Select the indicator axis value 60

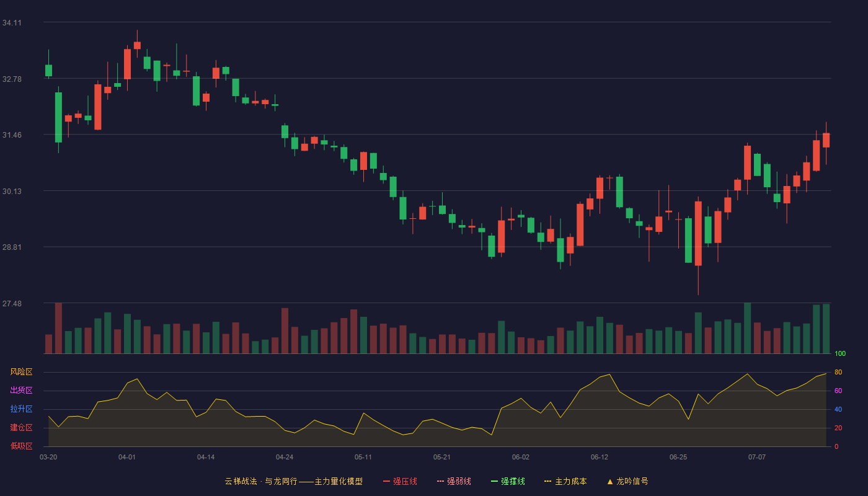pos(838,391)
